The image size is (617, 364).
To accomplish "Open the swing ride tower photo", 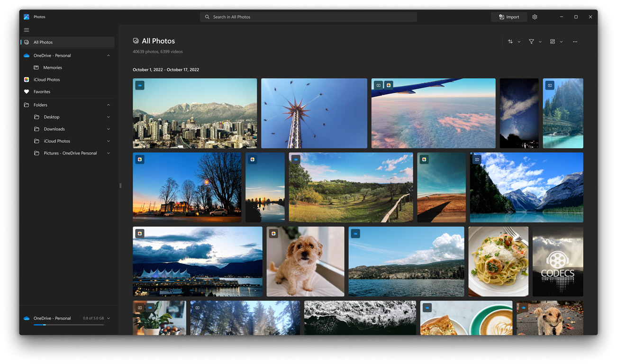I will [x=314, y=113].
